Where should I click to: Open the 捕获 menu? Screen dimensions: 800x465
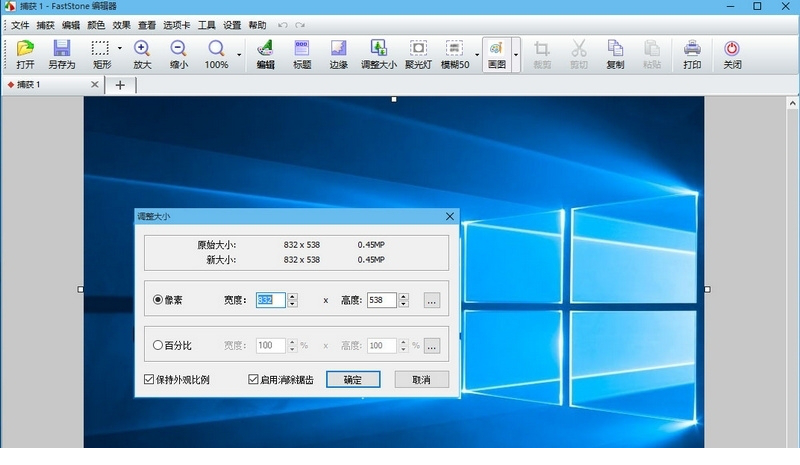coord(45,25)
